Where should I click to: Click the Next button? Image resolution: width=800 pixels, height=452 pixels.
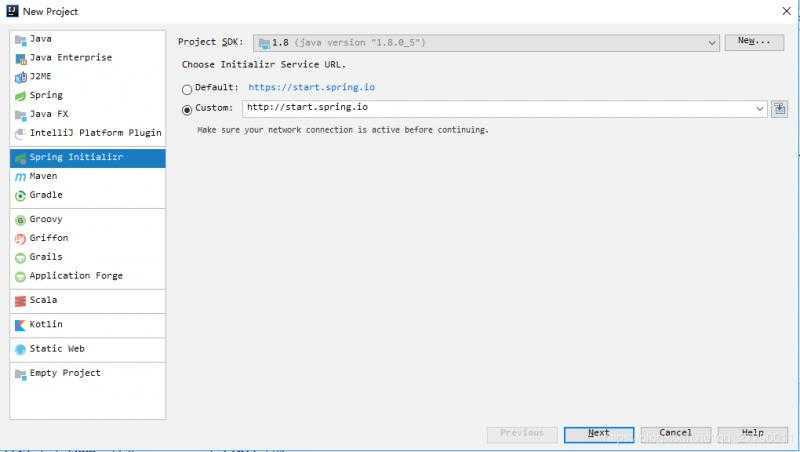(x=599, y=434)
